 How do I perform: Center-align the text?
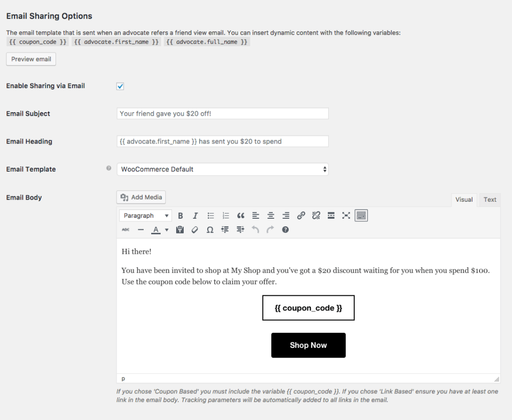[x=271, y=216]
